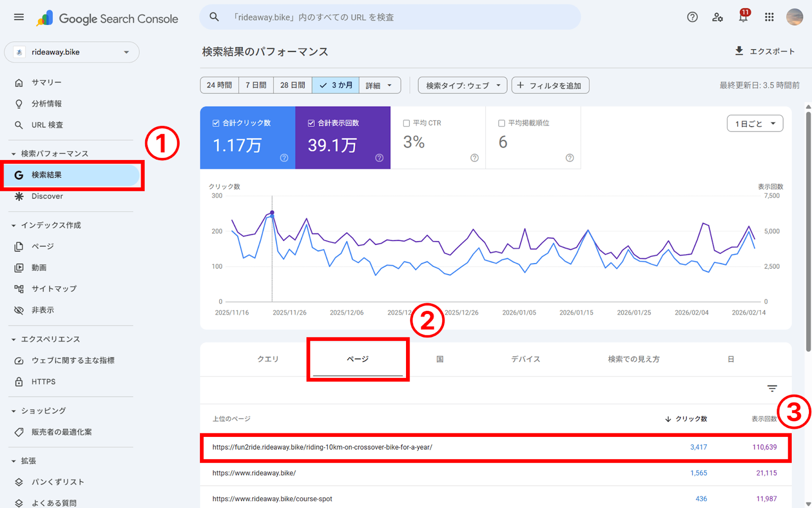This screenshot has width=812, height=508.
Task: Open the サイトマップ section
Action: [53, 288]
